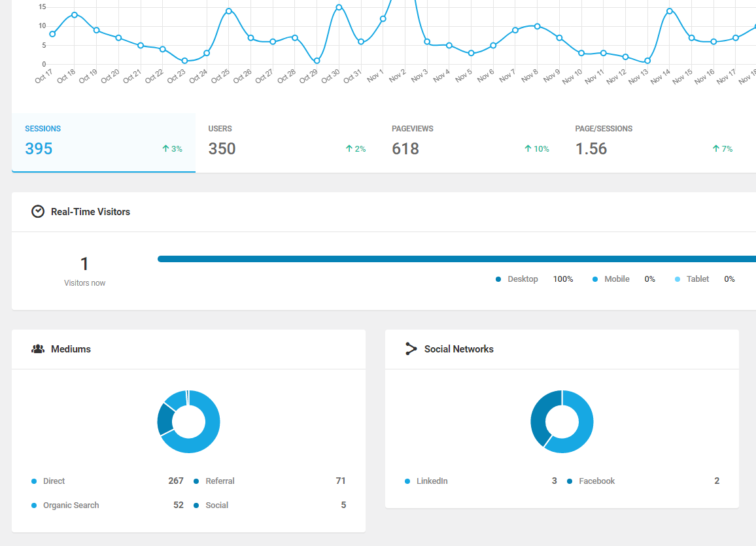Click the Pageviews 10% up arrow

pyautogui.click(x=528, y=148)
